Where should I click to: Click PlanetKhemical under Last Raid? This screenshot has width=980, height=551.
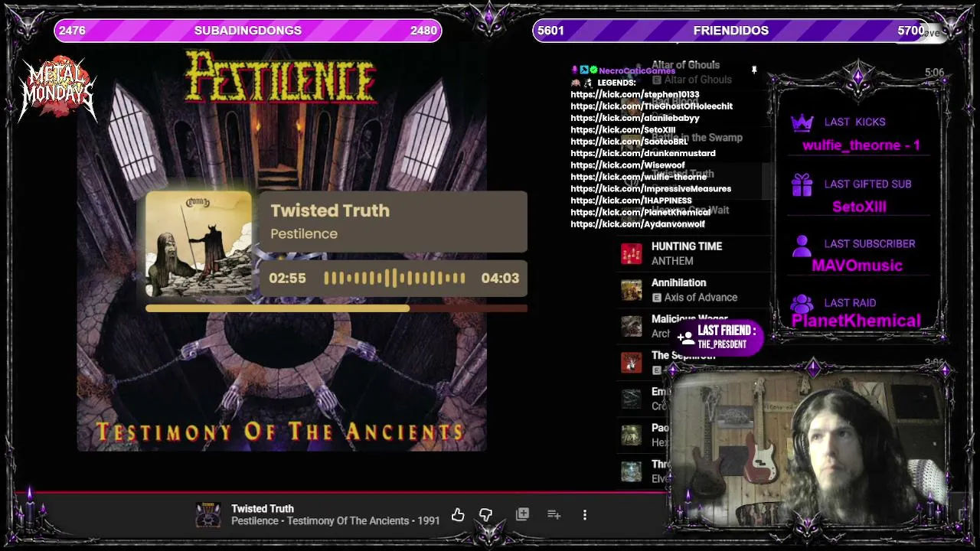[x=856, y=321]
